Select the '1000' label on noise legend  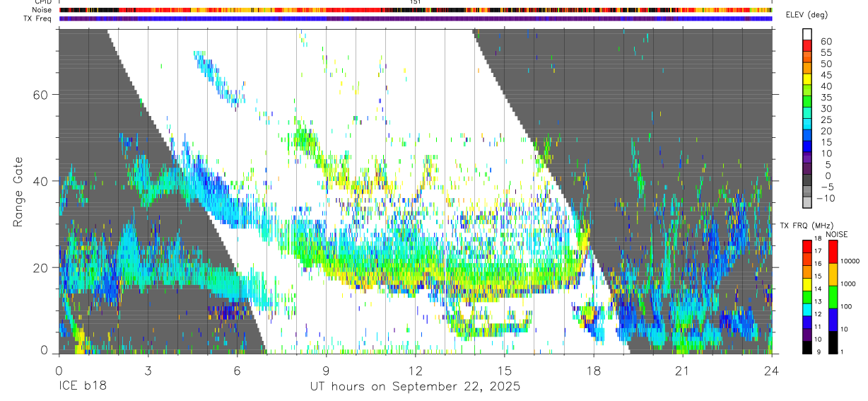pyautogui.click(x=849, y=284)
